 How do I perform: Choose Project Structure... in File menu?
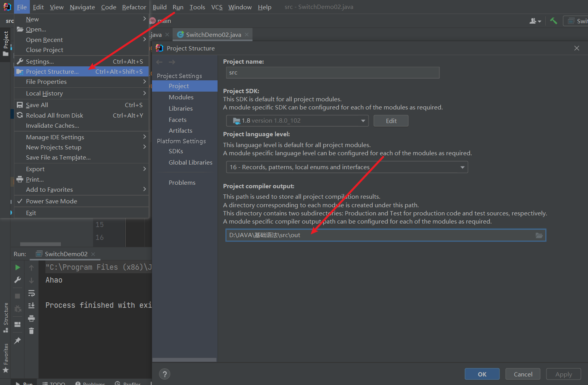(81, 71)
